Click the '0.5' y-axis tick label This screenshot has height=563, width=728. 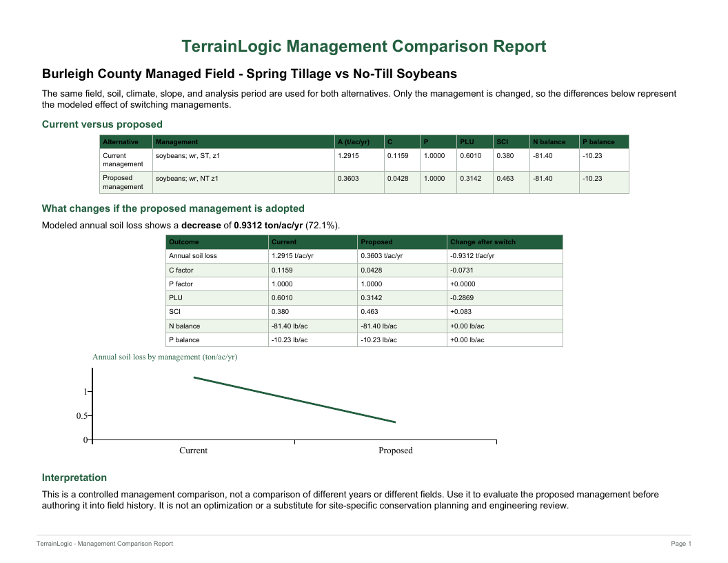pyautogui.click(x=81, y=416)
